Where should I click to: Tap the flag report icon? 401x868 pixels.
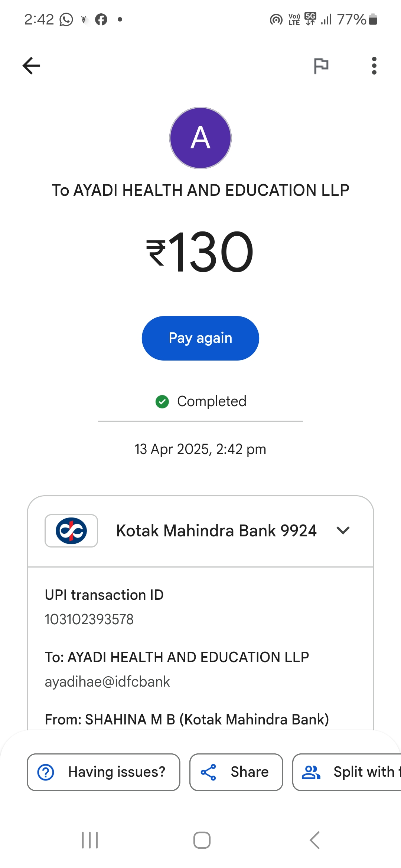click(321, 66)
